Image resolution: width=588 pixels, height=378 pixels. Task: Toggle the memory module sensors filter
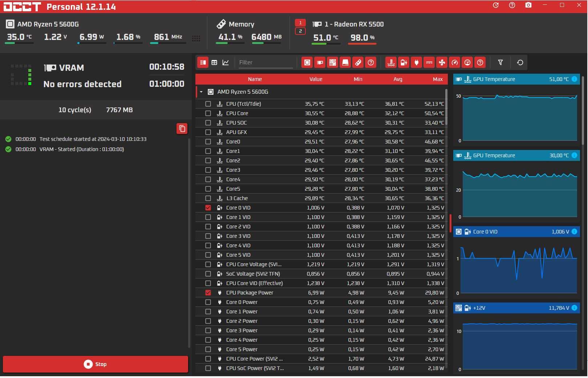coord(358,62)
